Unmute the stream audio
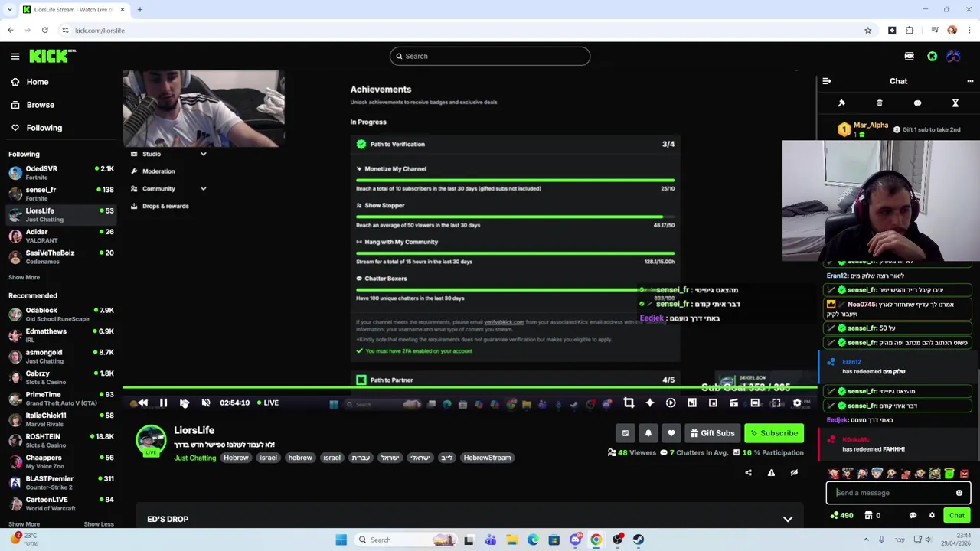The image size is (980, 551). pyautogui.click(x=205, y=403)
